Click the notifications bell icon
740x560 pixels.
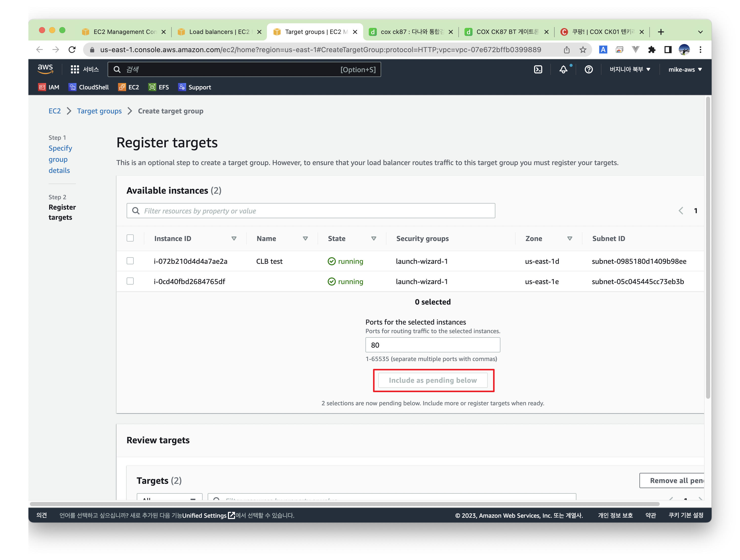pyautogui.click(x=563, y=69)
